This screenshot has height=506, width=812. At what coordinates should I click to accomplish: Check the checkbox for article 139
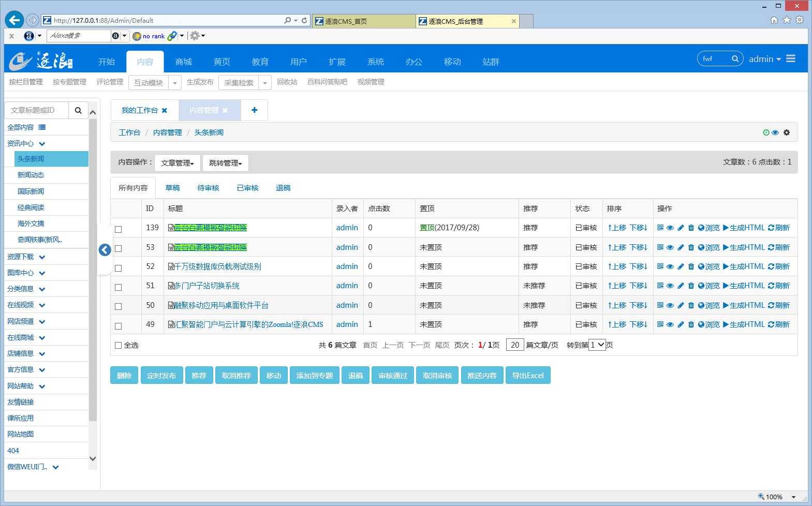118,229
